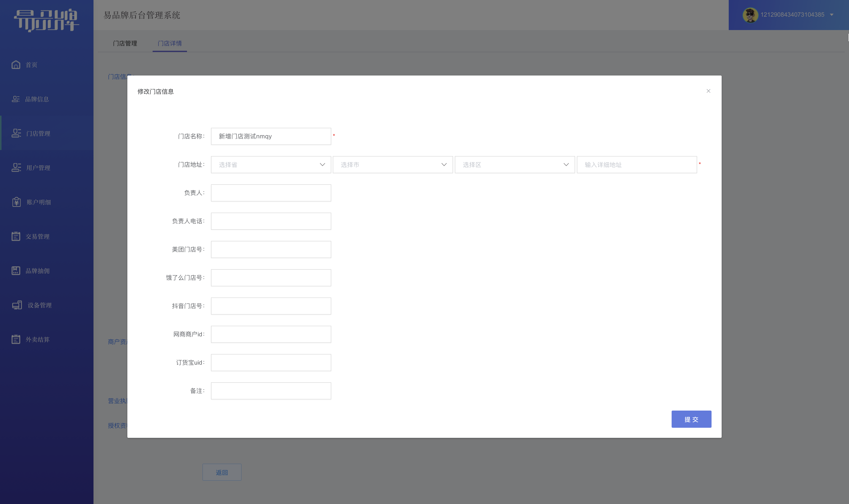This screenshot has height=504, width=849.
Task: Close the 修改门店信息 dialog
Action: [x=708, y=91]
